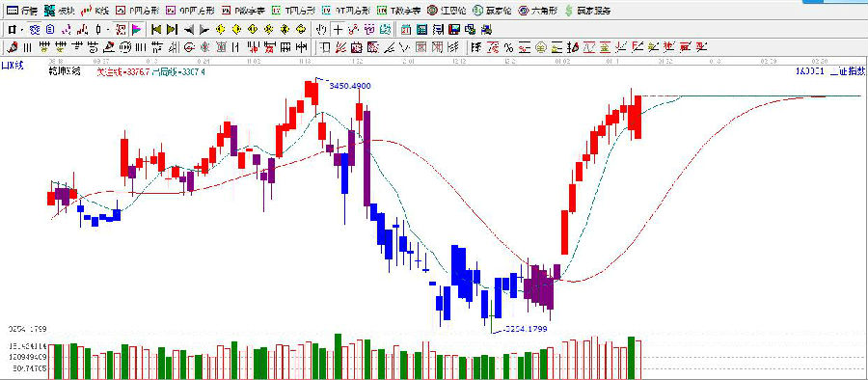Click the 3450.4900 peak price label

[349, 86]
